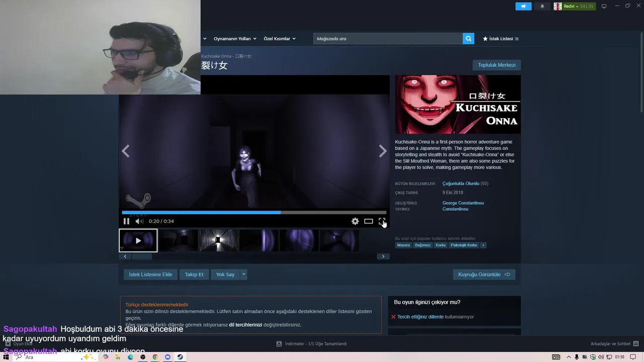Expand Oynamanın Yolları menu

(x=235, y=39)
